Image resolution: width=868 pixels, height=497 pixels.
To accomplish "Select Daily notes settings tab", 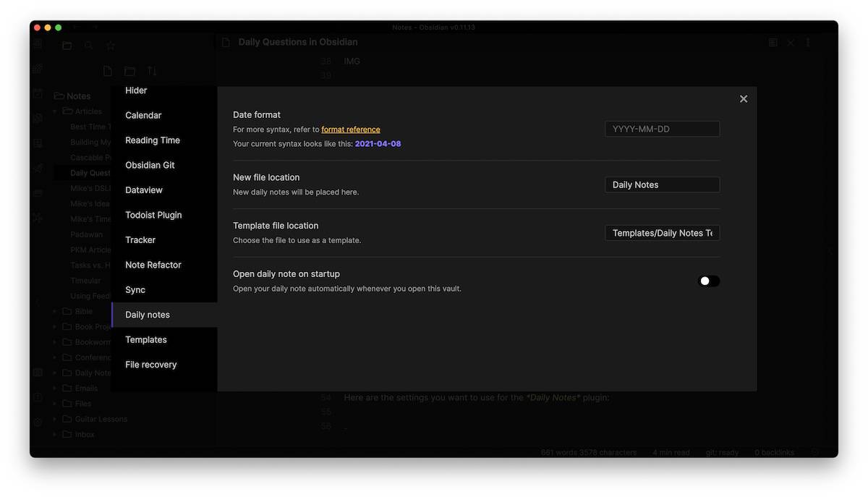I will click(x=164, y=315).
